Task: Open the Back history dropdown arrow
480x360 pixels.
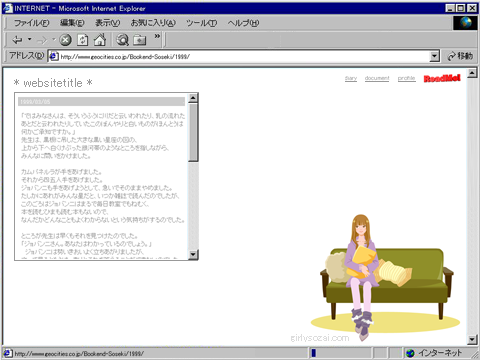Action: pos(30,40)
